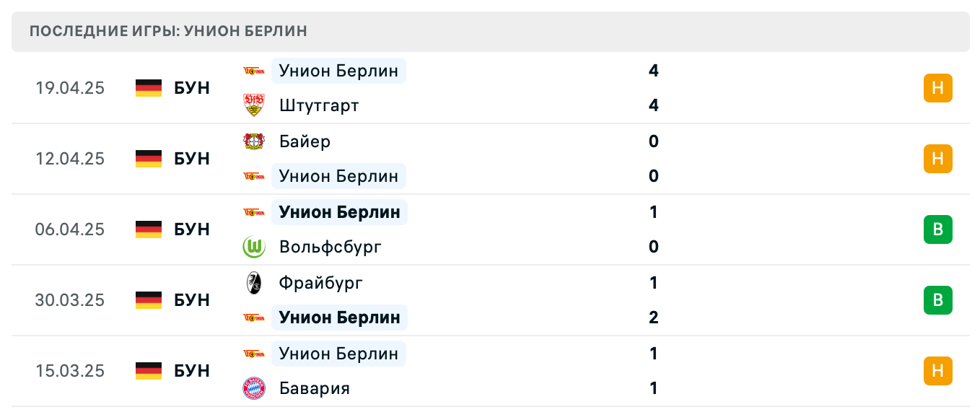Click the header ПОСЛЕДНИЕ ИГРЫ: УНИОН БЕРЛИН

(166, 30)
